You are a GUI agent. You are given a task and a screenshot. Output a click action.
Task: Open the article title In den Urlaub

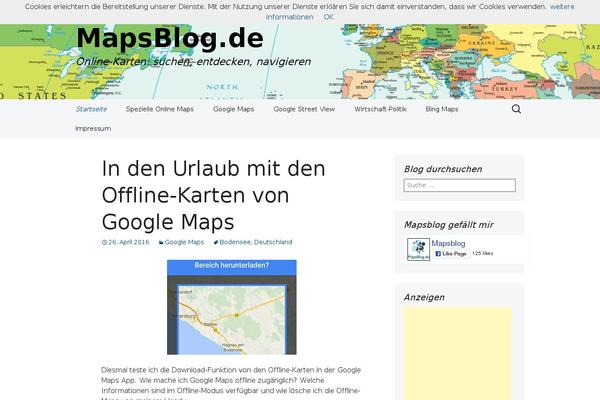[x=214, y=195]
